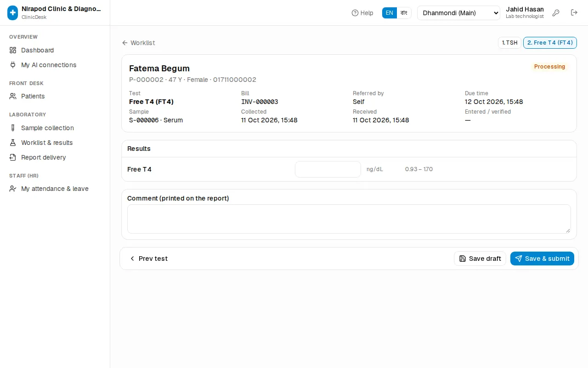This screenshot has width=588, height=368.
Task: Save the result as a draft
Action: pos(480,259)
